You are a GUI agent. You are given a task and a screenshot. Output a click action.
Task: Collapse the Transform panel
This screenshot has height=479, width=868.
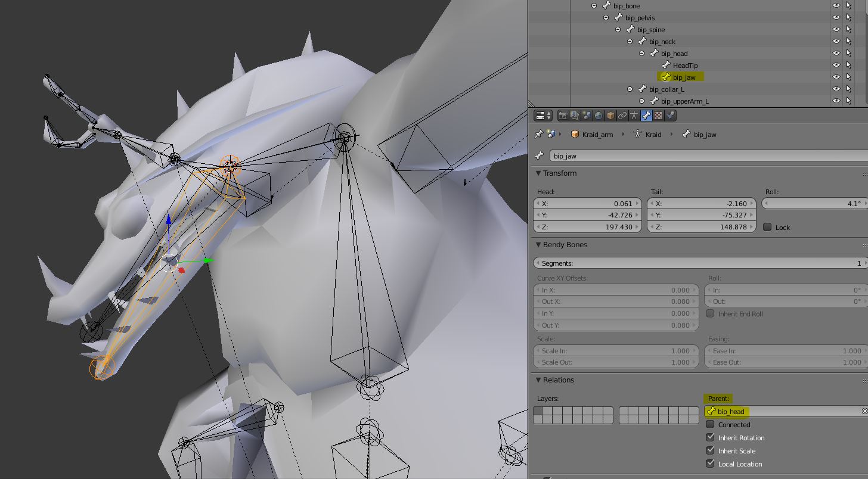pyautogui.click(x=538, y=173)
